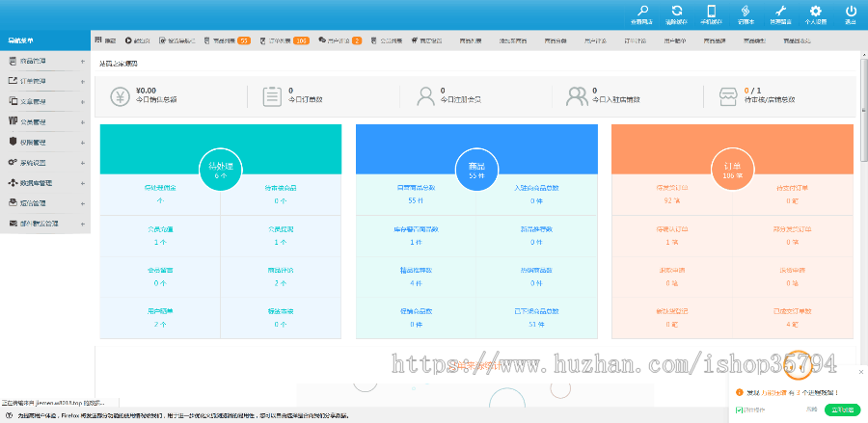Toggle the green remember checkbox in popup
Image resolution: width=868 pixels, height=423 pixels.
[739, 410]
